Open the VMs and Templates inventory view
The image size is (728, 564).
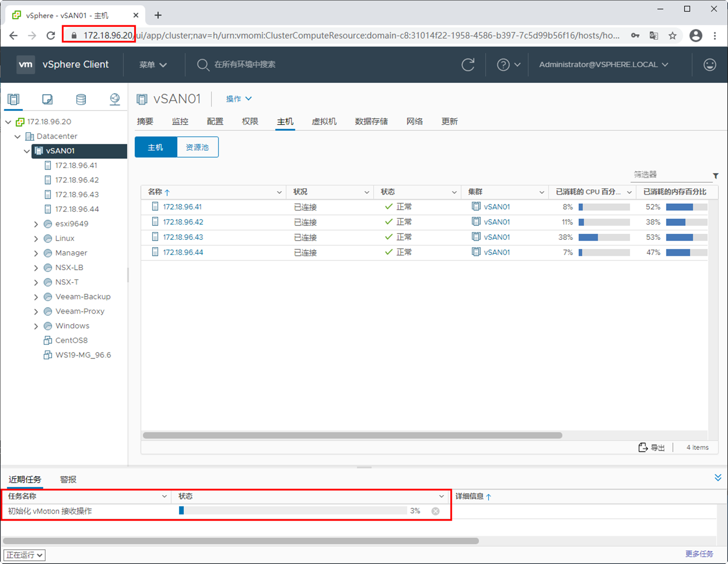[47, 99]
